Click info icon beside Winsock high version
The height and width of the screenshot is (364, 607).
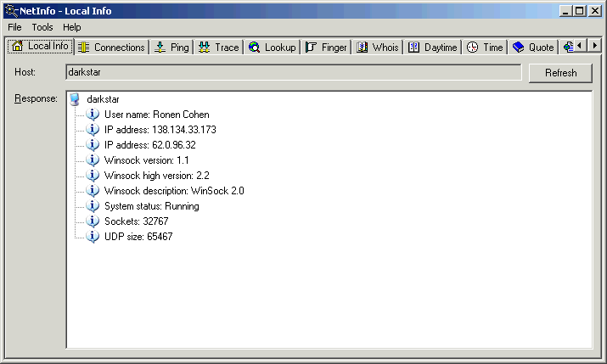coord(93,176)
